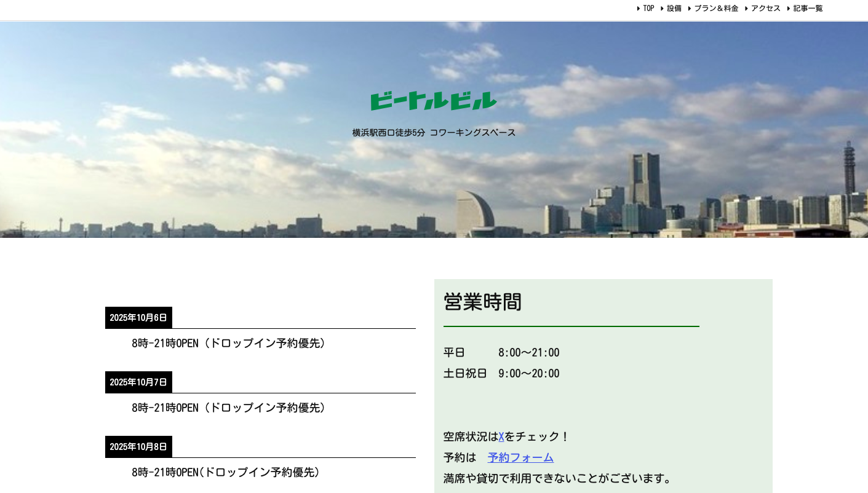Click the arrow icon beside TOP

639,9
